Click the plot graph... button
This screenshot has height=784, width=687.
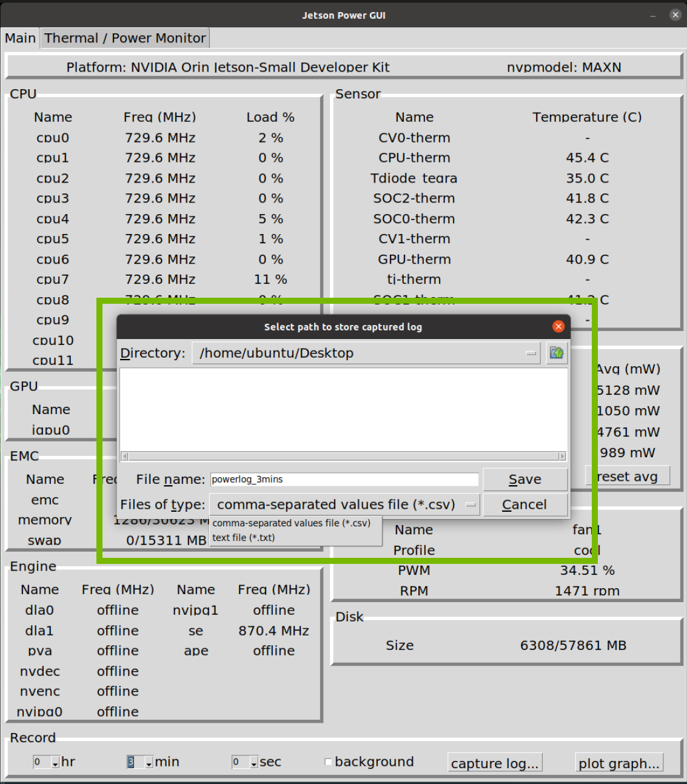(618, 763)
